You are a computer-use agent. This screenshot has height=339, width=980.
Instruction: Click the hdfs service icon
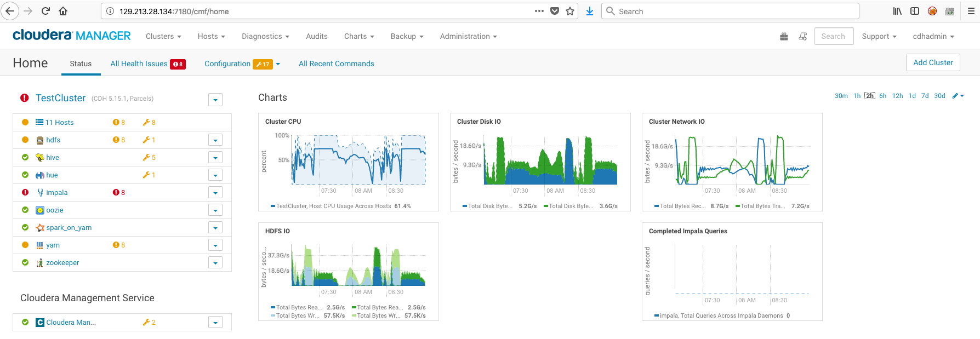point(40,140)
